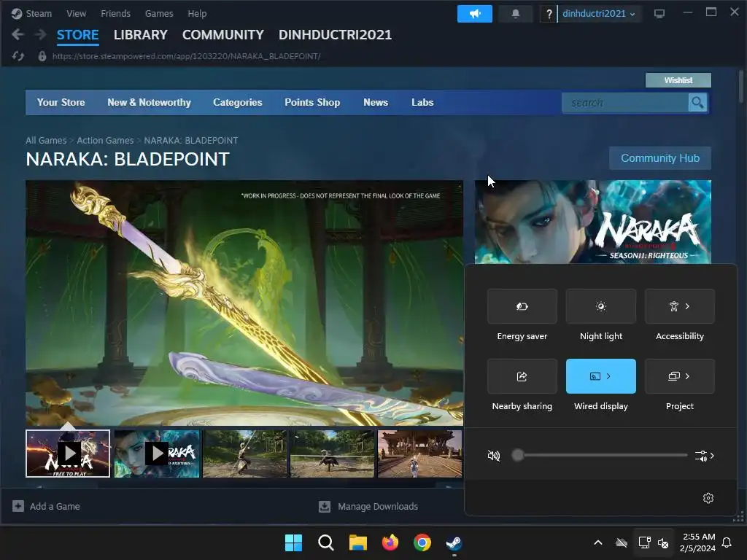Click the volume slider handle
The height and width of the screenshot is (560, 747).
coord(518,456)
